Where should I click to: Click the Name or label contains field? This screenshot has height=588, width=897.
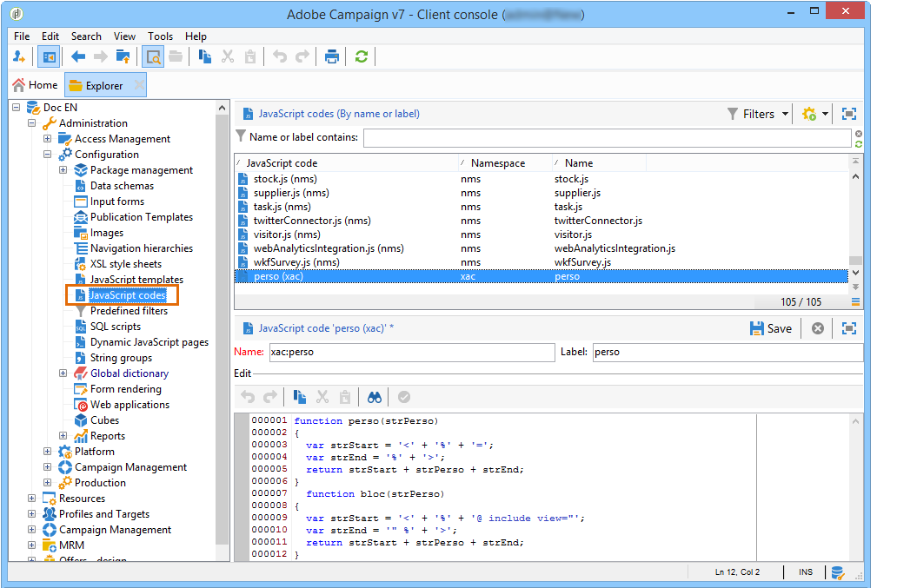coord(606,137)
